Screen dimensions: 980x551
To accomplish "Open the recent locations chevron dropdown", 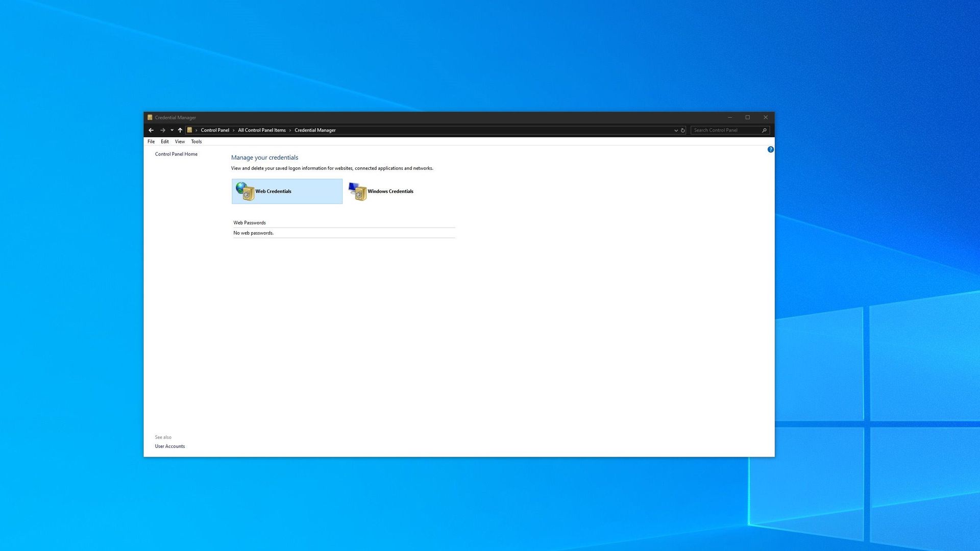I will click(x=171, y=130).
